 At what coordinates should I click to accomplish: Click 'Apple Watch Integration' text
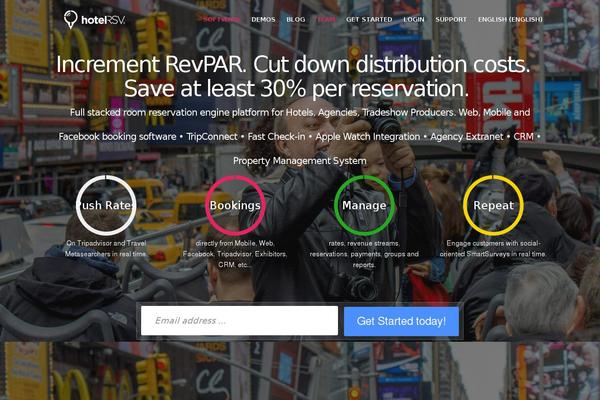pyautogui.click(x=368, y=137)
